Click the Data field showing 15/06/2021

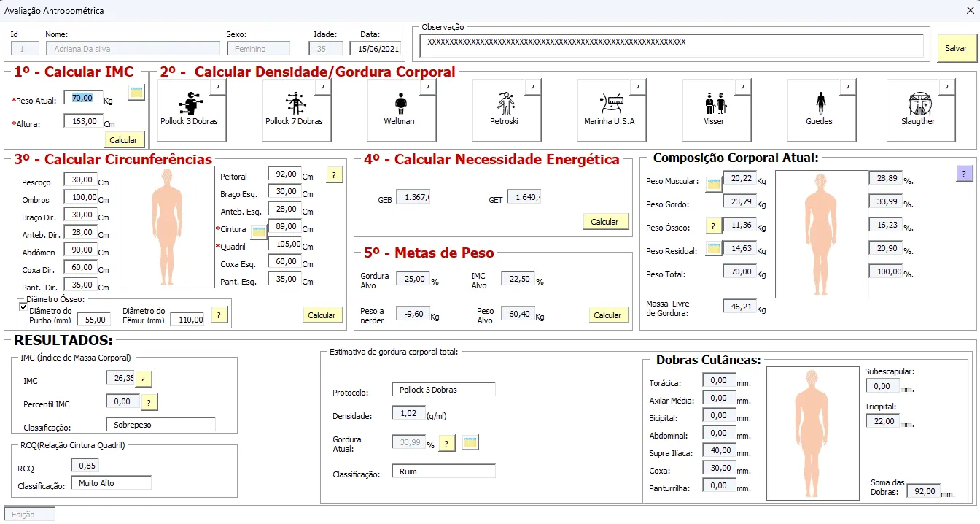point(376,49)
